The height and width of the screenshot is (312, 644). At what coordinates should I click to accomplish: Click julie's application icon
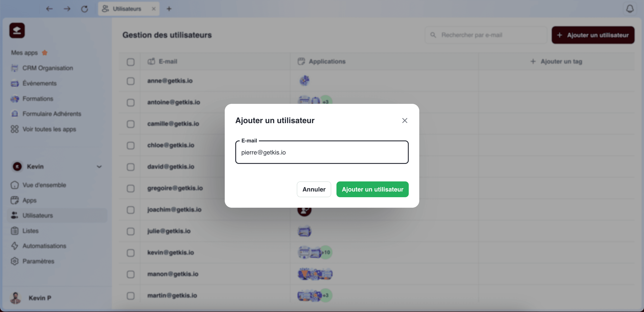[x=304, y=231]
